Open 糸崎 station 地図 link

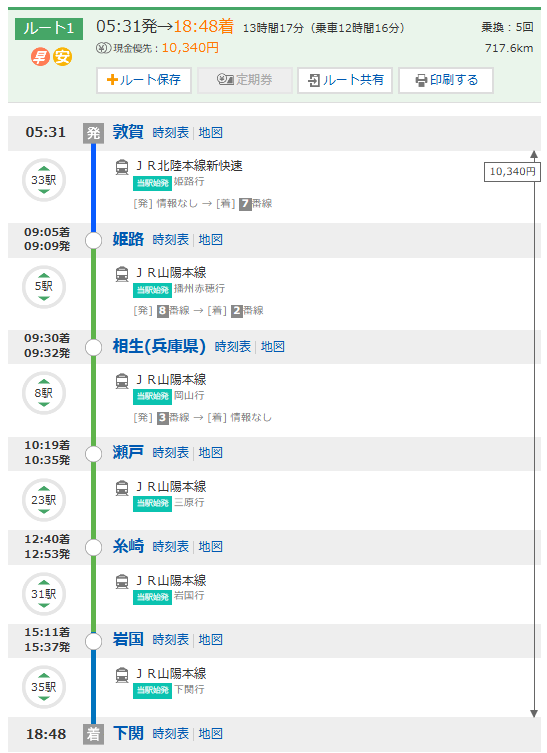point(210,547)
